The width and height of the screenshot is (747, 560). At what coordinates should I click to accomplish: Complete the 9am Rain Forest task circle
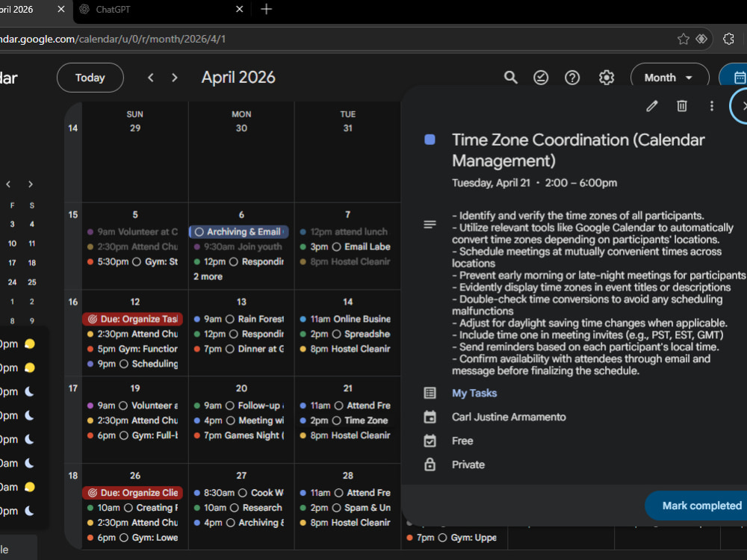tap(229, 319)
